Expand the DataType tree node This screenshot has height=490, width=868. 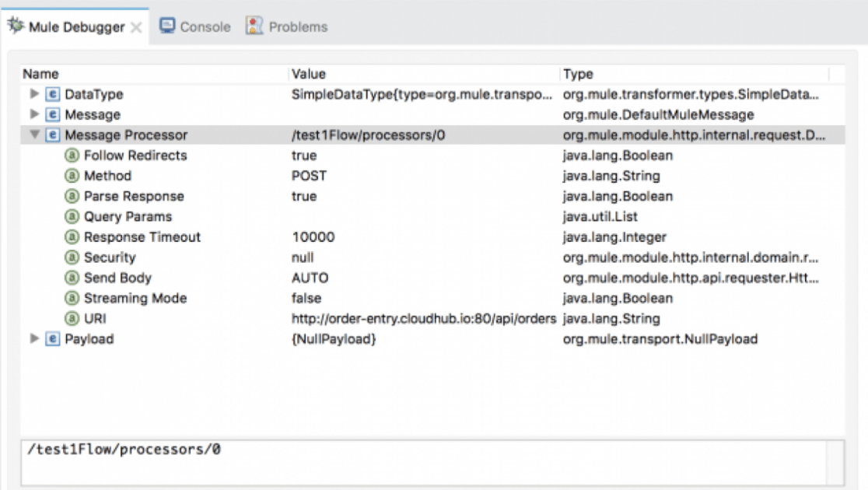[33, 94]
